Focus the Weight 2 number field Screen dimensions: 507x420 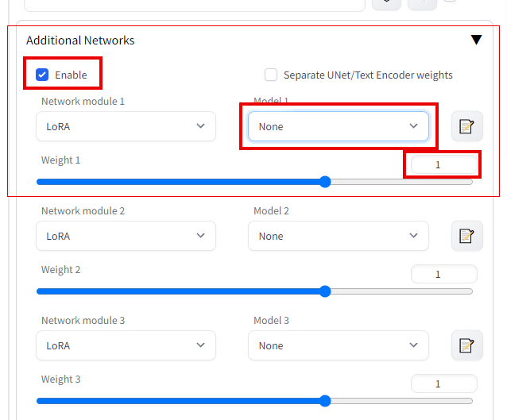[444, 274]
